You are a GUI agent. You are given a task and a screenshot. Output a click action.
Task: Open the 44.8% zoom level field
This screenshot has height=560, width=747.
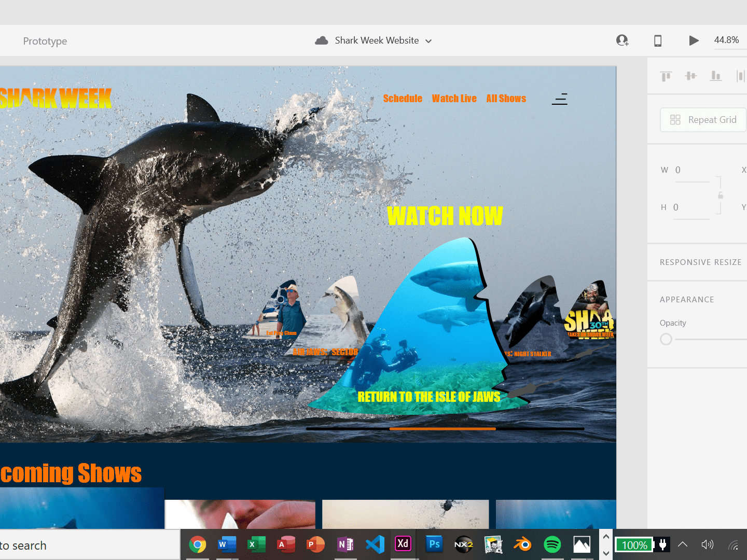coord(726,40)
